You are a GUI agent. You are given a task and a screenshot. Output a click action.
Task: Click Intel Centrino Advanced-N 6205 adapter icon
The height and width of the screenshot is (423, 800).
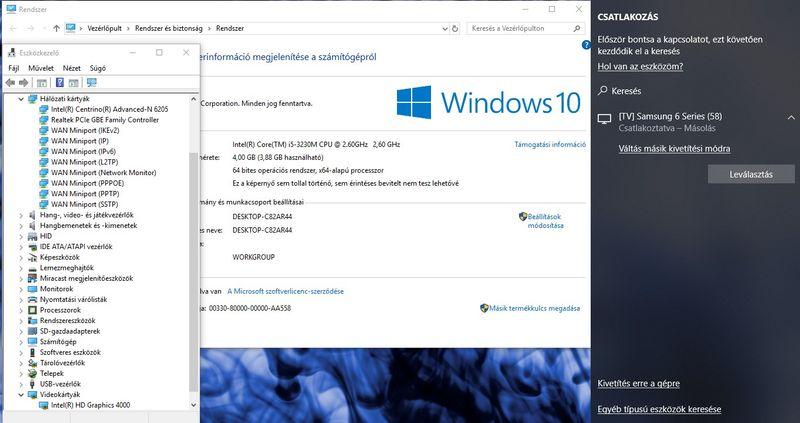tap(44, 109)
